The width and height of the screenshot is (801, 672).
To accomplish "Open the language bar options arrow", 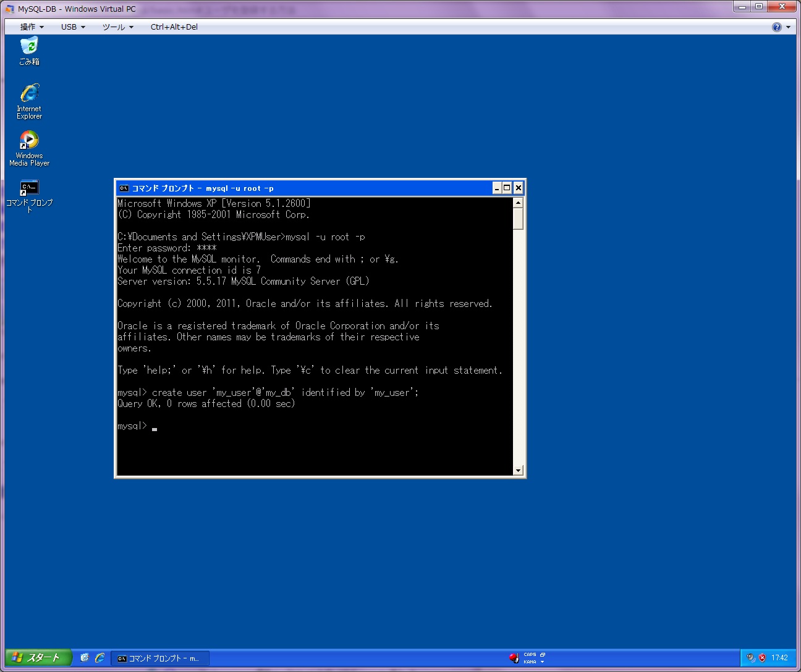I will click(x=543, y=661).
